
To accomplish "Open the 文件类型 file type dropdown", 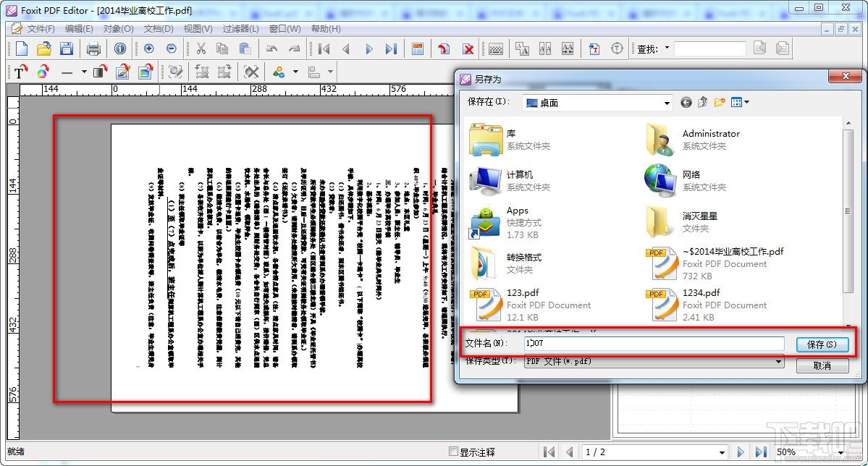I will point(779,361).
